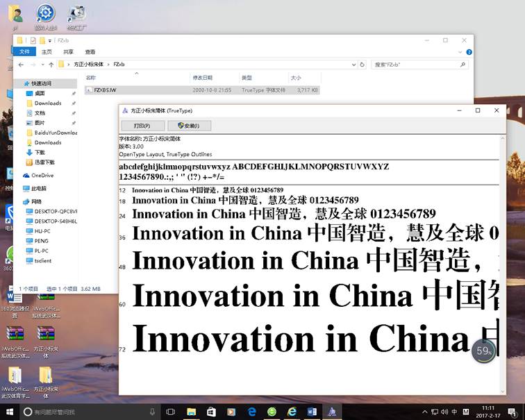525x420 pixels.
Task: Click the 打印(P) print button
Action: tap(143, 126)
